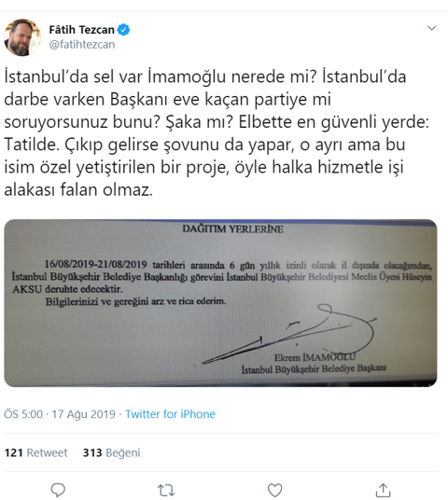View the 313 Beğeni likes list

pyautogui.click(x=111, y=452)
